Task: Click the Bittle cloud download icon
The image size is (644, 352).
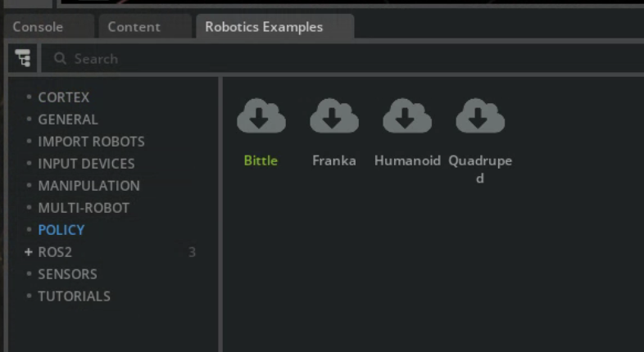Action: (261, 117)
